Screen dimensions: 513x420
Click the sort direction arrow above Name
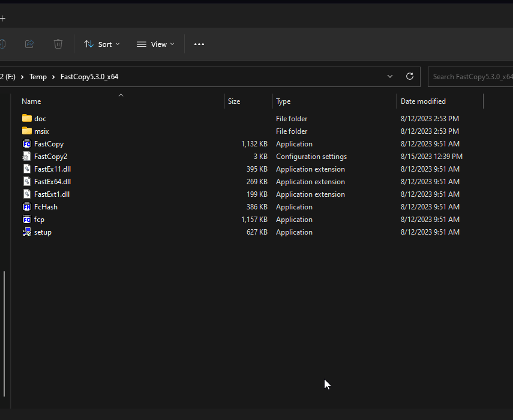tap(121, 95)
